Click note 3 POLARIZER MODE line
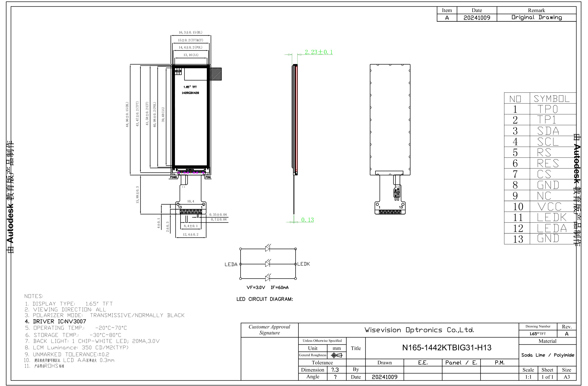Image resolution: width=588 pixels, height=386 pixels. point(105,315)
